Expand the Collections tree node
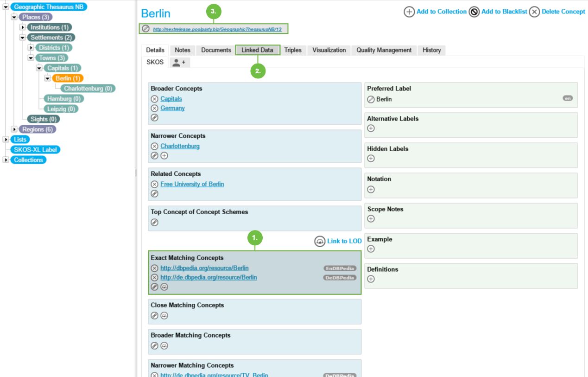The height and width of the screenshot is (377, 588). coord(6,160)
